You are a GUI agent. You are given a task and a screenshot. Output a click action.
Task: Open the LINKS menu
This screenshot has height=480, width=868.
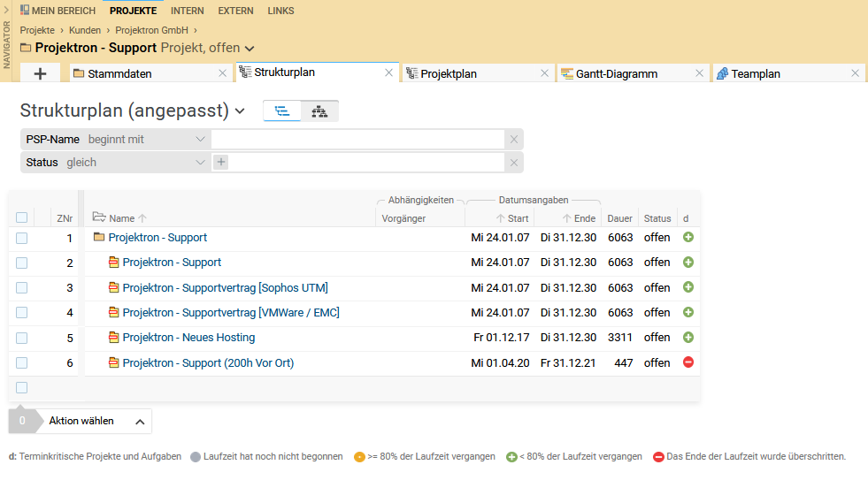coord(280,11)
